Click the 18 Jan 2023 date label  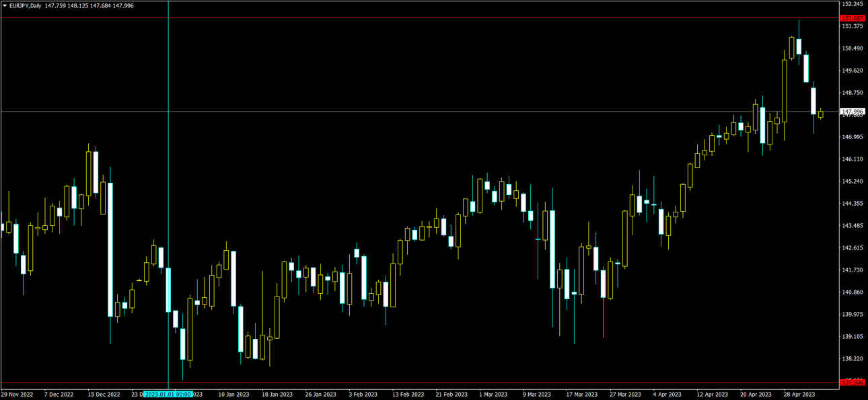[x=277, y=395]
